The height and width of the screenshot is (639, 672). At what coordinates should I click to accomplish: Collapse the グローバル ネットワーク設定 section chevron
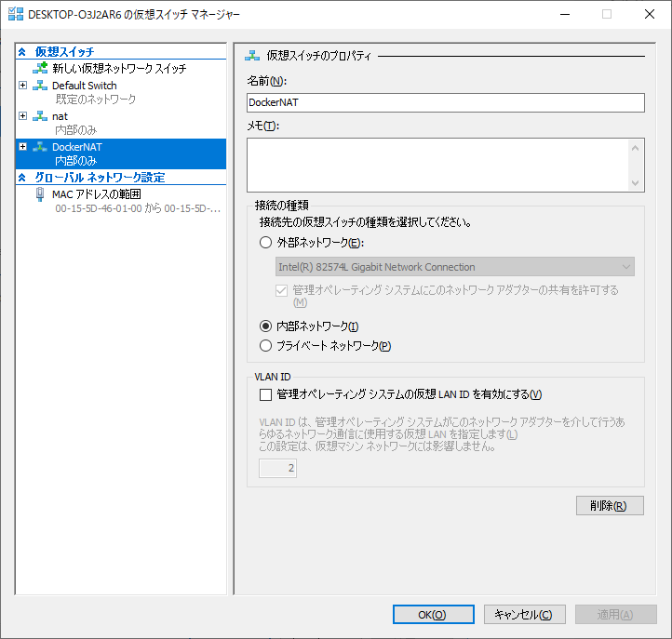click(22, 178)
